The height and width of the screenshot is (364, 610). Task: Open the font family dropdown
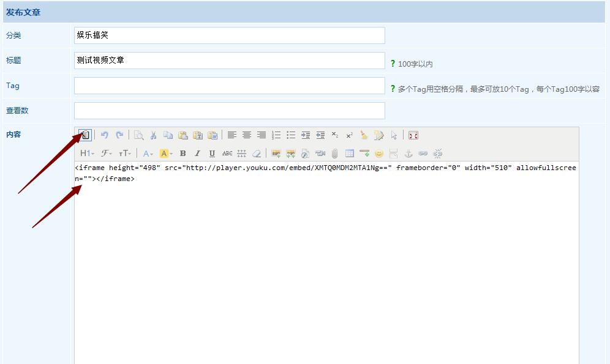(x=107, y=154)
